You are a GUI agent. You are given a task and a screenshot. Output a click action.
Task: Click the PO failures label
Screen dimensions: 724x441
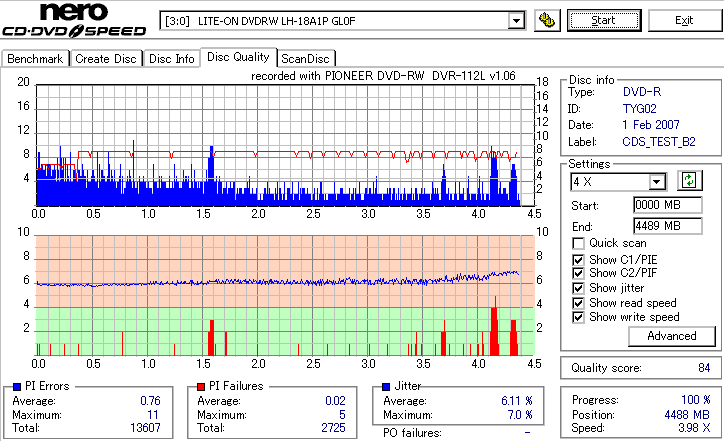pos(412,433)
